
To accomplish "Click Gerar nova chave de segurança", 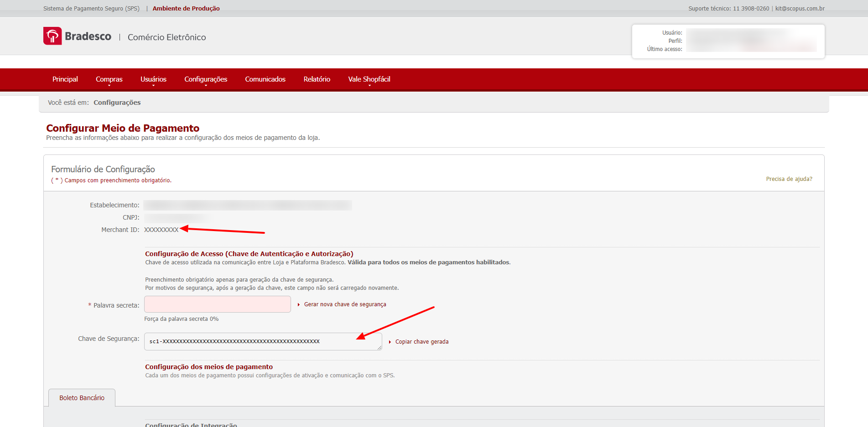I will (345, 304).
